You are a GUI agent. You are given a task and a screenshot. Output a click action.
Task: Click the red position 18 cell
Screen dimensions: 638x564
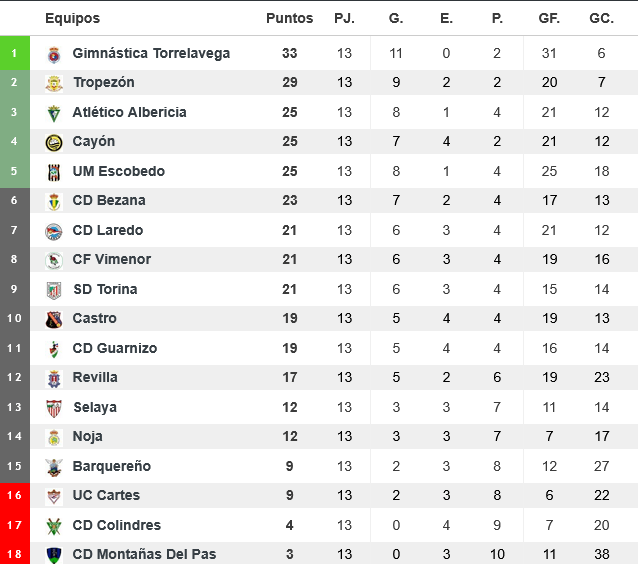14,554
